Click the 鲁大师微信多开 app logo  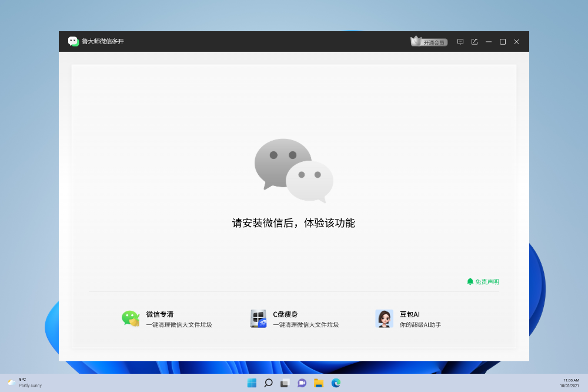tap(73, 42)
